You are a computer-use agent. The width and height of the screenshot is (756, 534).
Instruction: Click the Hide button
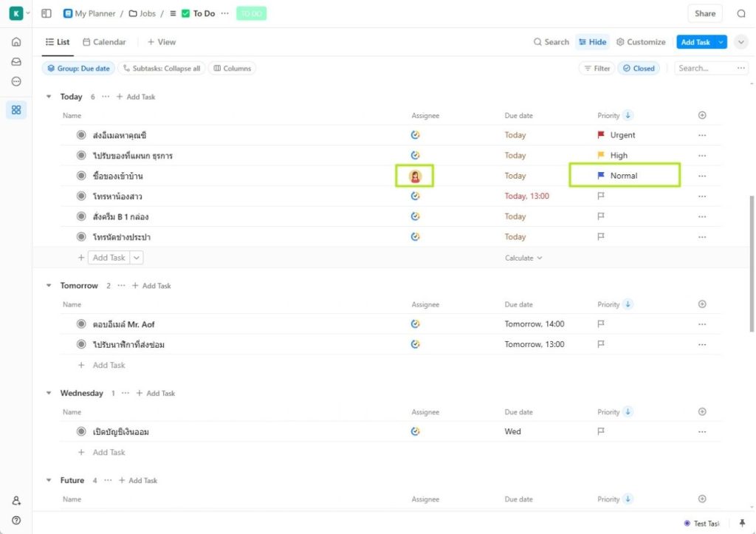click(593, 42)
